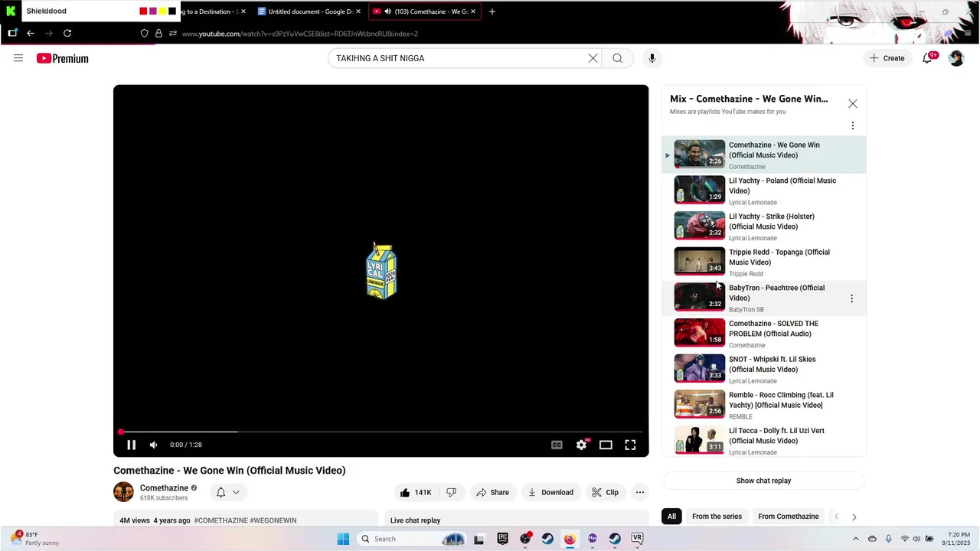The image size is (980, 551).
Task: View site info via padlock icon
Action: pos(158,33)
